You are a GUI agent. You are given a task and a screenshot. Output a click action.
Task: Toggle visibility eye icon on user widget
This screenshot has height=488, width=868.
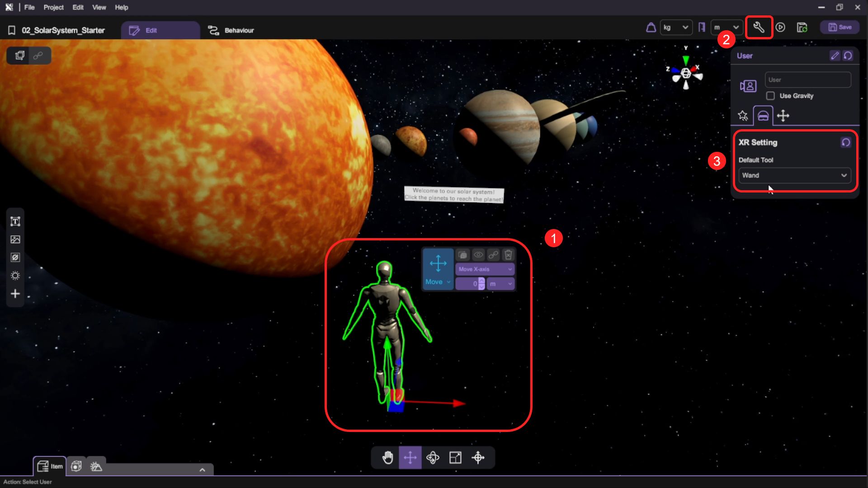tap(478, 255)
